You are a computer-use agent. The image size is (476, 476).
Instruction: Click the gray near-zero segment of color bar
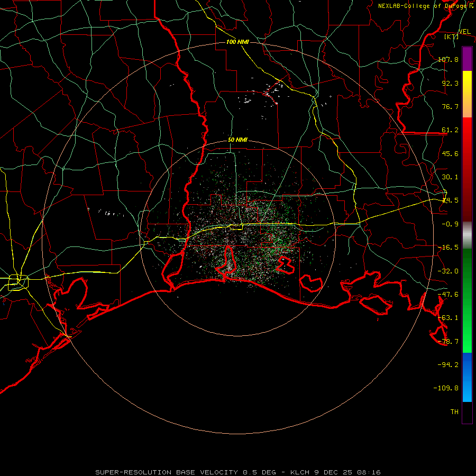[467, 235]
